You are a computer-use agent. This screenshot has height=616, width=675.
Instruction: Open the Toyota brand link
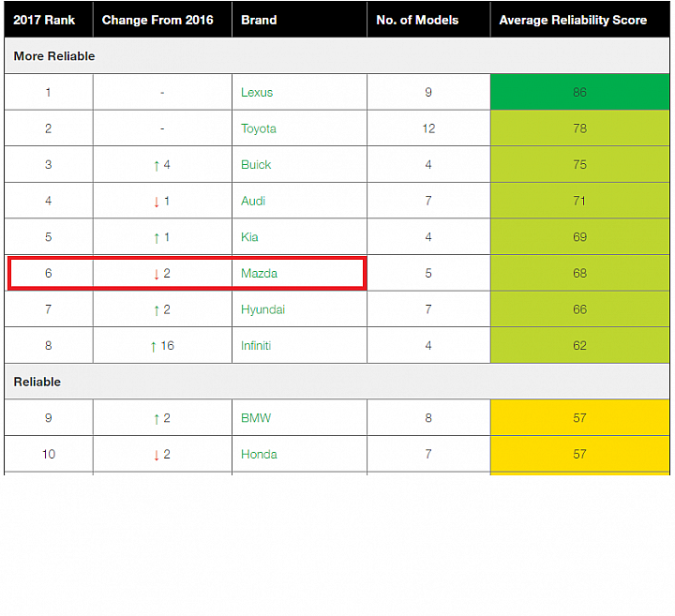(259, 128)
